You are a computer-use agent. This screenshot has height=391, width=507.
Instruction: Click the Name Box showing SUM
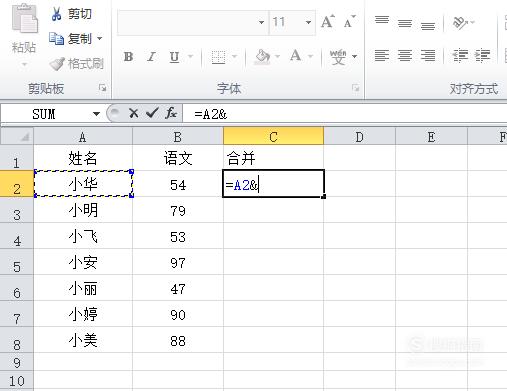click(45, 114)
